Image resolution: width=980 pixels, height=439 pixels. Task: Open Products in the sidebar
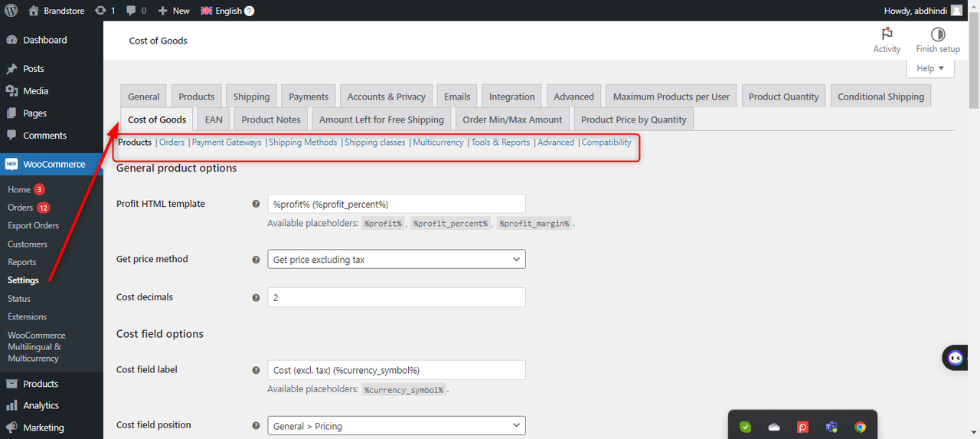51,384
